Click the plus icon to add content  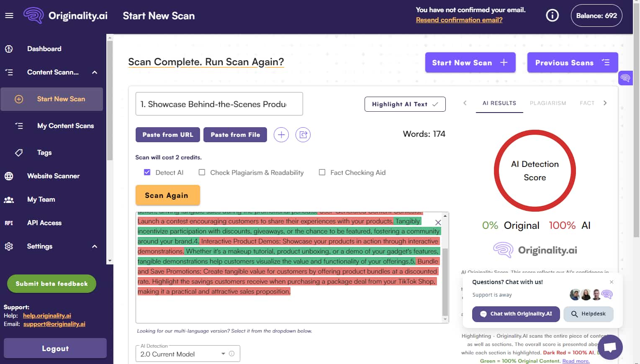[x=281, y=135]
